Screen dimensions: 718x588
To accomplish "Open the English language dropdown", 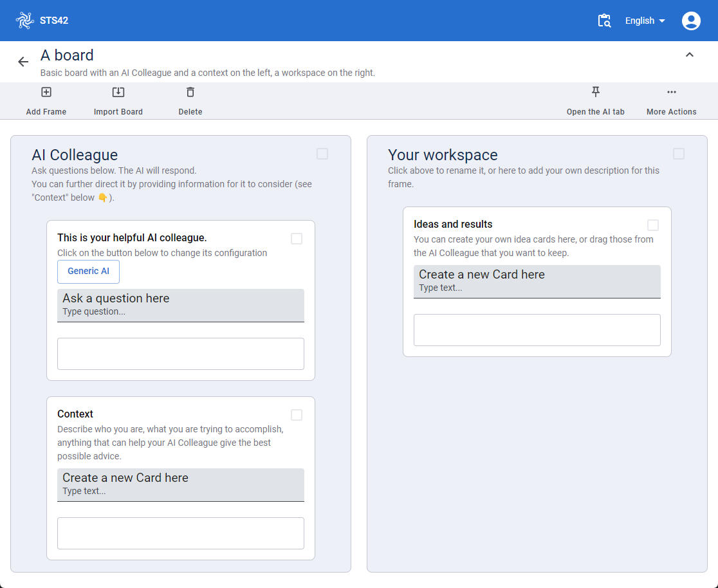I will (x=645, y=21).
